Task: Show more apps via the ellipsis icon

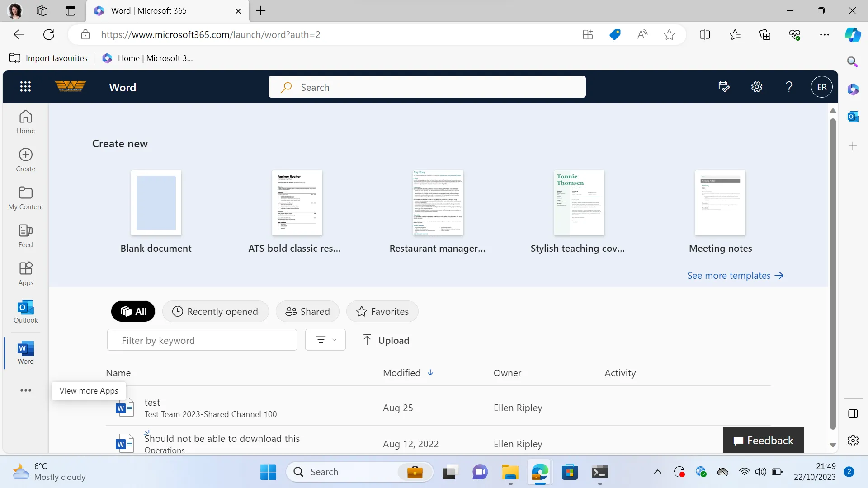Action: (26, 390)
